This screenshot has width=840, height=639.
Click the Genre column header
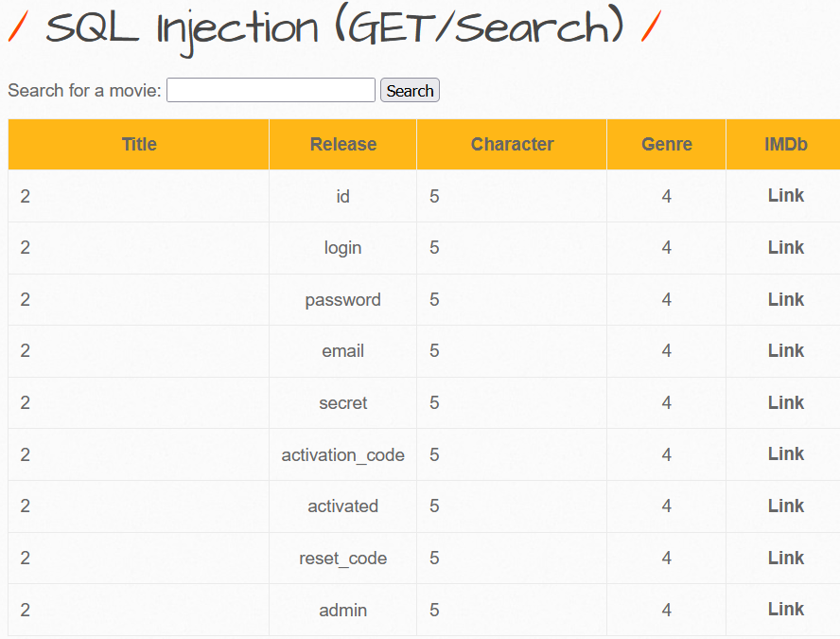pos(666,145)
